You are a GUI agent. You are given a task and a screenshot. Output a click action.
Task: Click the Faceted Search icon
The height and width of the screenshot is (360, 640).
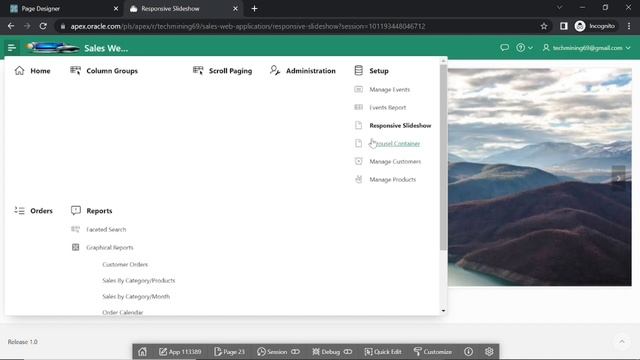(x=76, y=229)
